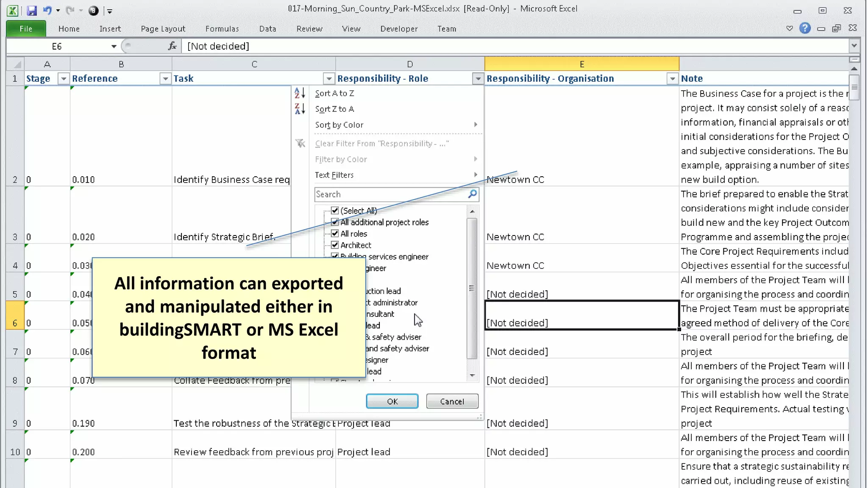
Task: Switch to the Review tab
Action: 309,29
